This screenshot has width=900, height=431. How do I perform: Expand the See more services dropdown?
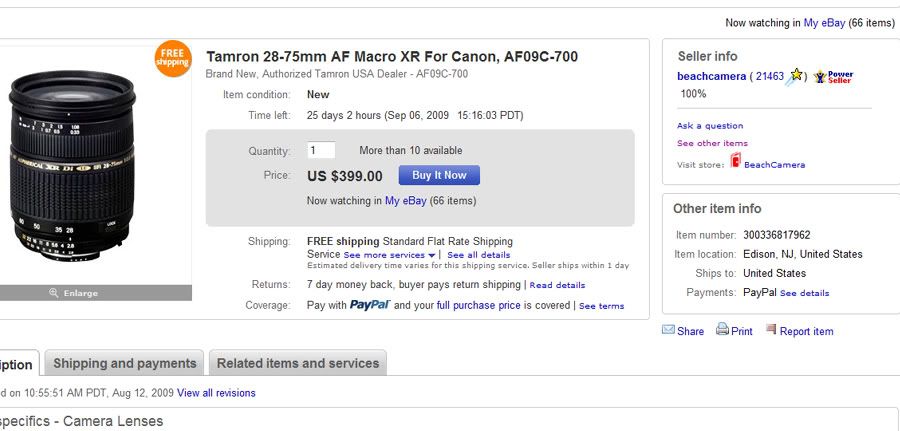[390, 255]
